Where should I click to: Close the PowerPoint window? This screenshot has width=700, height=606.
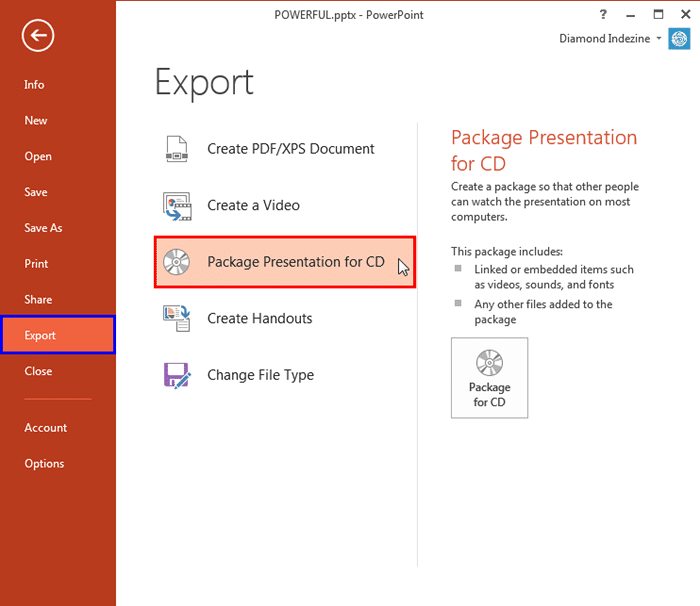[x=686, y=14]
